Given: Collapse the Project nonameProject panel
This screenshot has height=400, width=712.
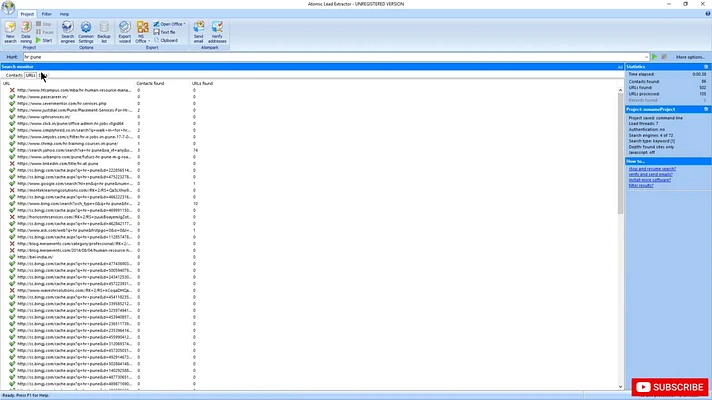Looking at the screenshot, I should 706,109.
